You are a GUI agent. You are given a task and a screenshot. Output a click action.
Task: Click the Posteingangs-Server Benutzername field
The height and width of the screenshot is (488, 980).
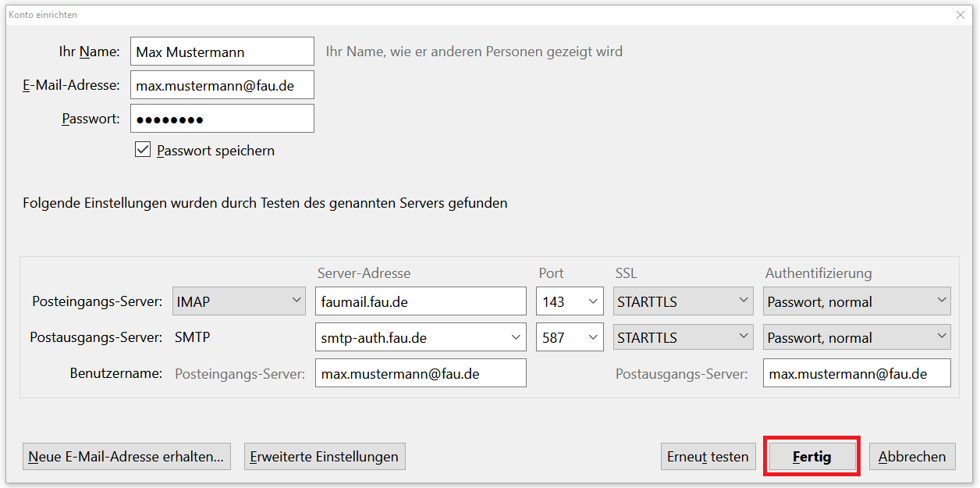[x=421, y=373]
